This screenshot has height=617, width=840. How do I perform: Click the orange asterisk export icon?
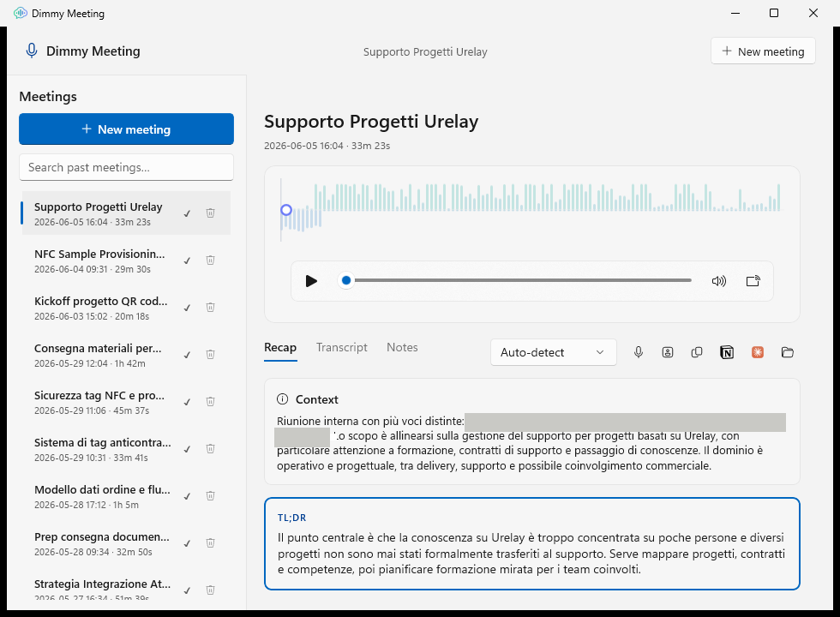click(x=758, y=352)
